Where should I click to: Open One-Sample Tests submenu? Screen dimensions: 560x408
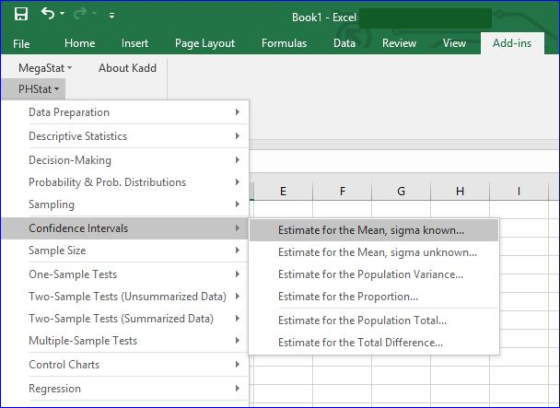[x=125, y=274]
